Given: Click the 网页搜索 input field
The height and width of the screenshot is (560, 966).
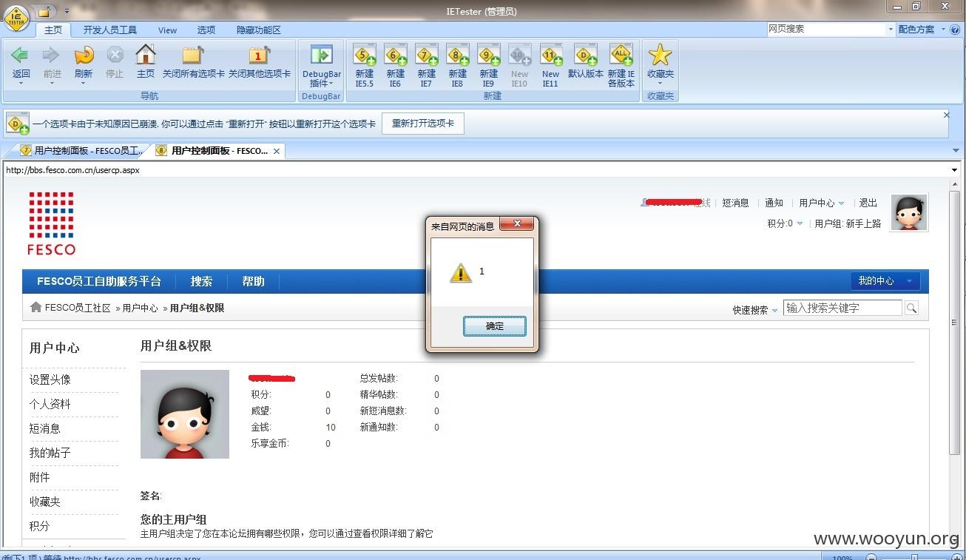Looking at the screenshot, I should click(x=825, y=30).
